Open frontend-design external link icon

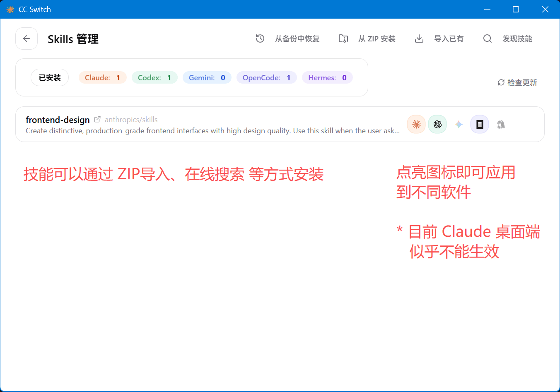97,119
